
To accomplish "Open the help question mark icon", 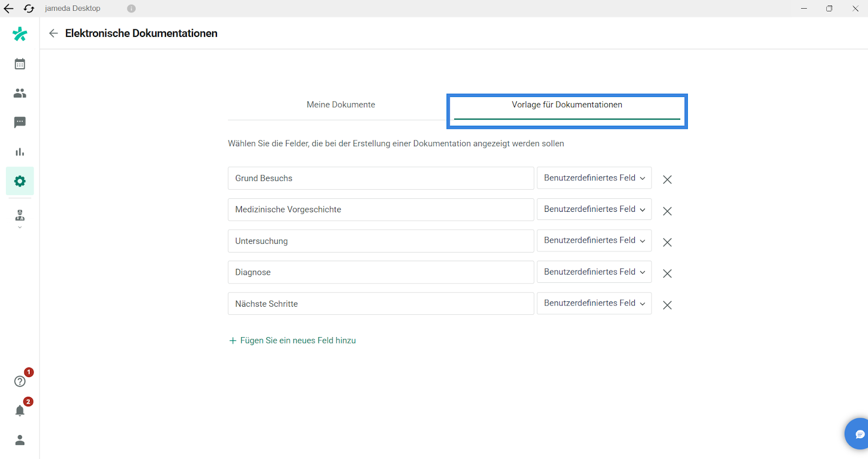I will (x=20, y=381).
